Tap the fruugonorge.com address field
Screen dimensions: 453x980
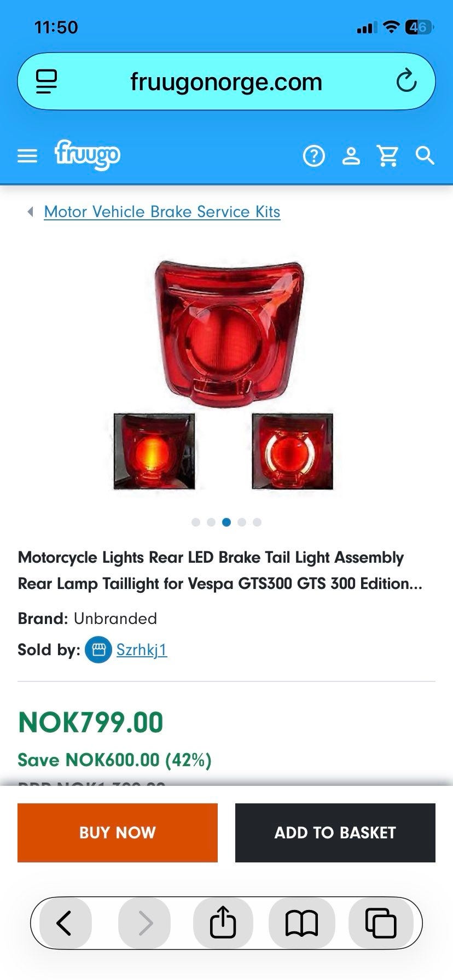226,81
